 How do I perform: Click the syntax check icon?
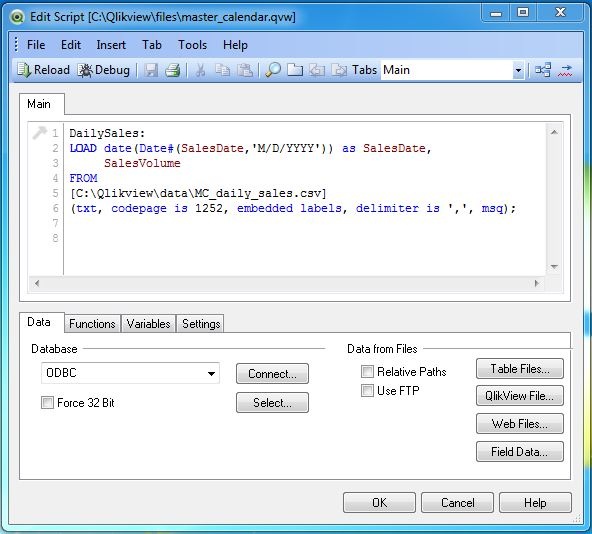(x=565, y=70)
